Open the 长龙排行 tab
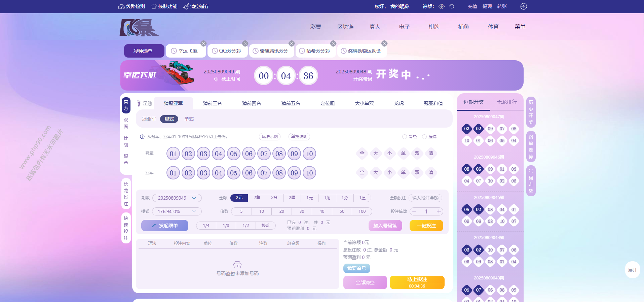 click(507, 102)
